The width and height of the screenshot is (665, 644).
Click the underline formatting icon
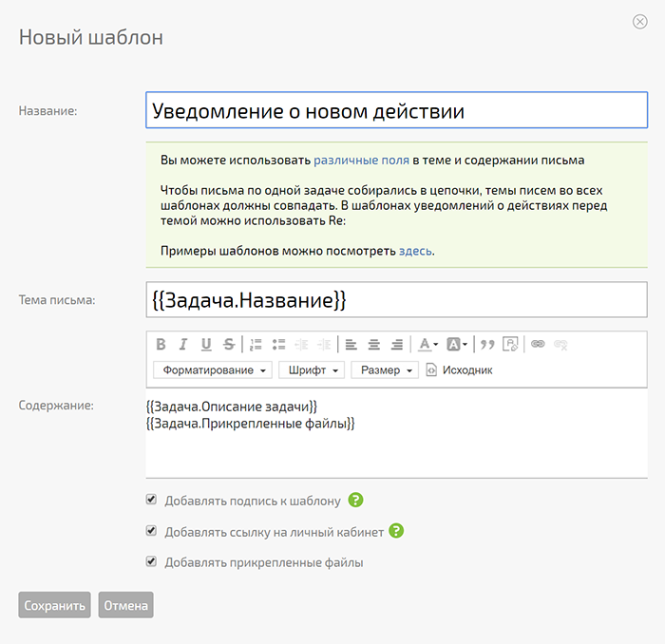(206, 344)
